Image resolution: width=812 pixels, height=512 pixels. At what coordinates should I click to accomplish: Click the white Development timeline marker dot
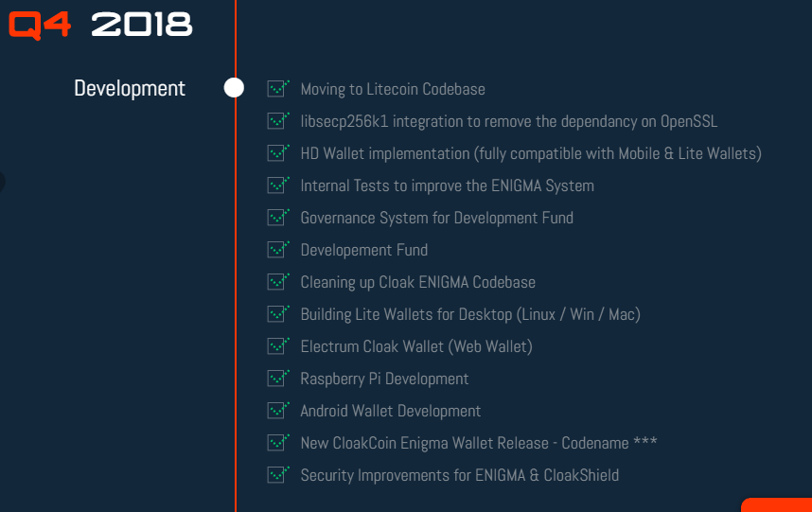[x=234, y=88]
